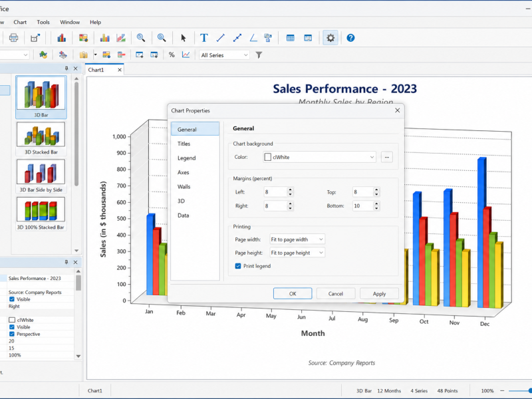
Task: Click the area chart series icon
Action: (121, 38)
